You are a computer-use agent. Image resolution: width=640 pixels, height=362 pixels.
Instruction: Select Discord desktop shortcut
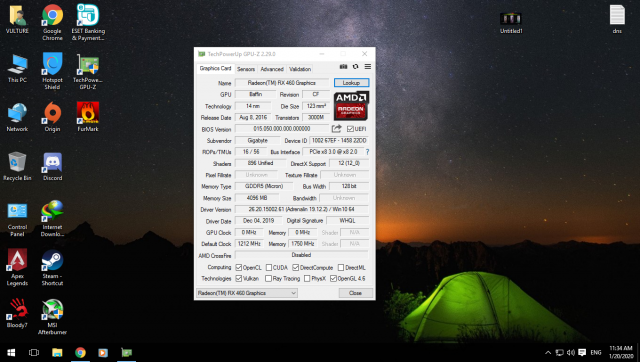(53, 167)
